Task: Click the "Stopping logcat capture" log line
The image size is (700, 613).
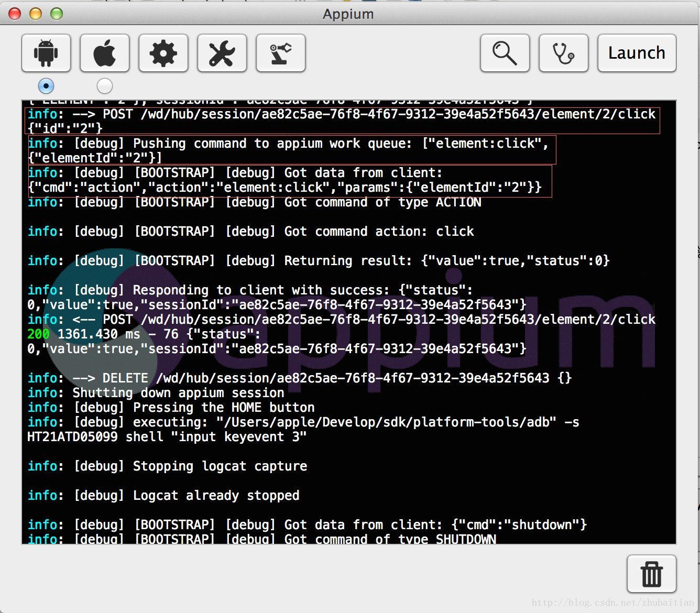Action: (x=167, y=466)
